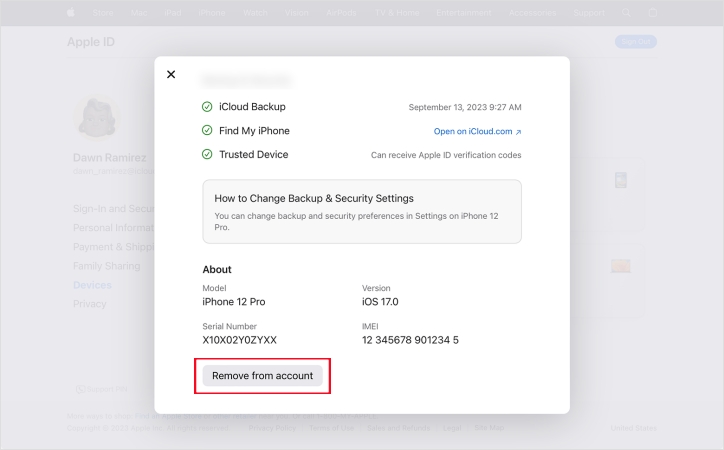Select Devices in sidebar
This screenshot has height=450, width=724.
[92, 285]
